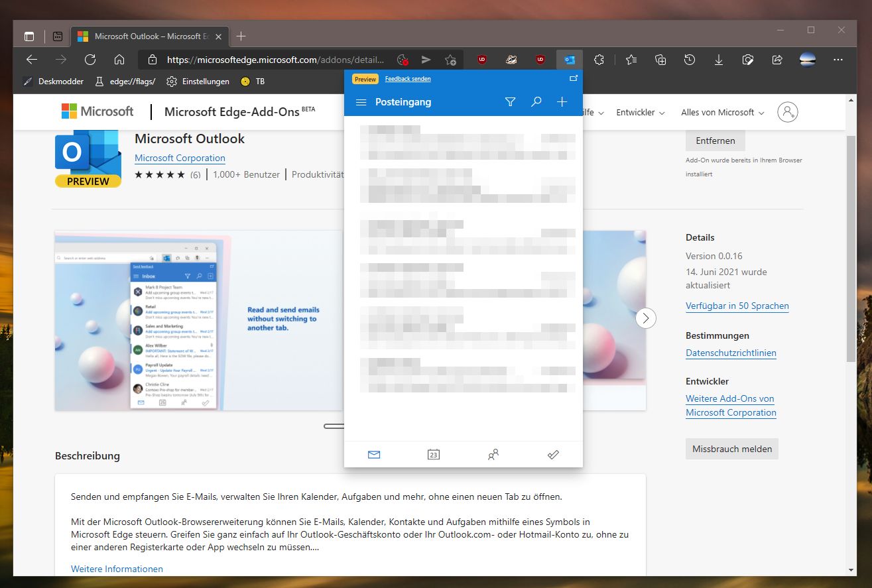872x588 pixels.
Task: Open Microsoft Corporation publisher link
Action: click(x=180, y=158)
